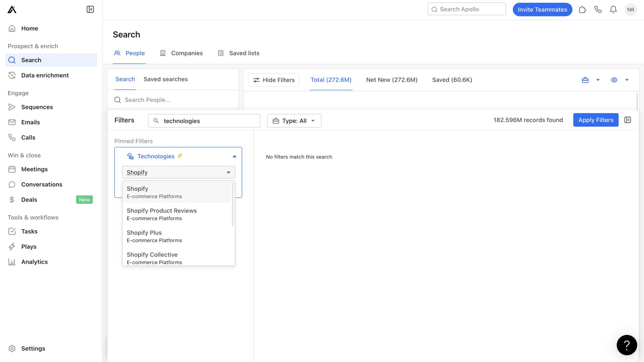Click the Technologies filter heading
This screenshot has height=362, width=644.
coord(156,157)
